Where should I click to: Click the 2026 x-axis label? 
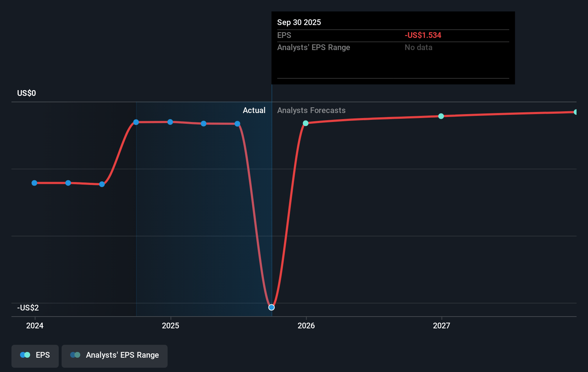tap(306, 325)
